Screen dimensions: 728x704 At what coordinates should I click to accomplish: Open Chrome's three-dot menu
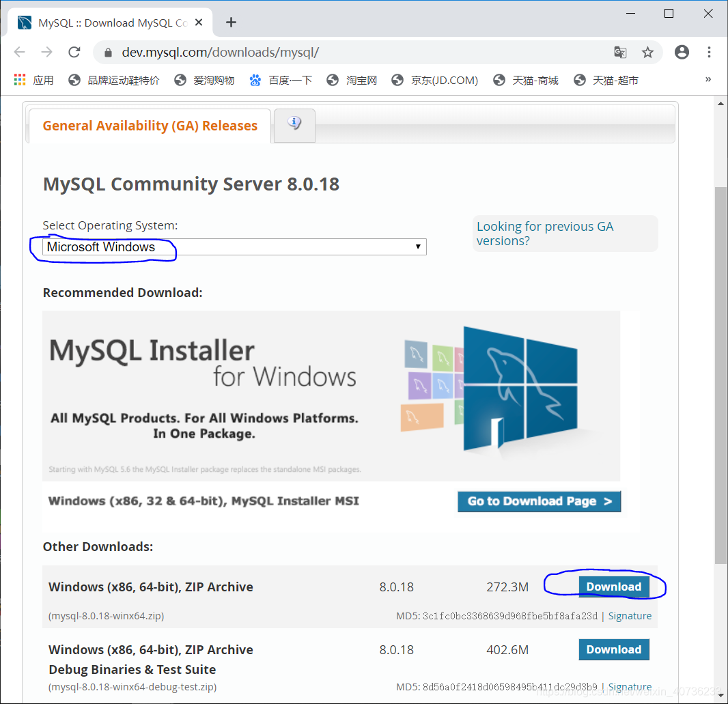[709, 52]
